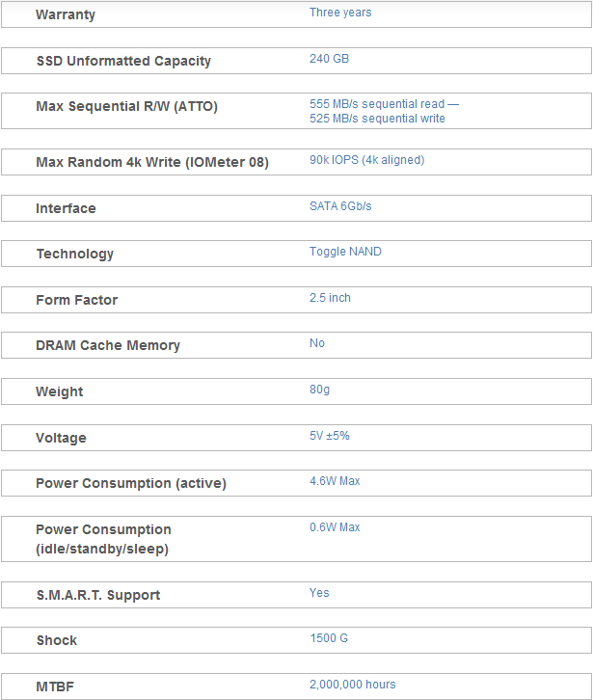Image resolution: width=593 pixels, height=700 pixels.
Task: Click the 5V ±5% voltage value
Action: click(x=330, y=436)
